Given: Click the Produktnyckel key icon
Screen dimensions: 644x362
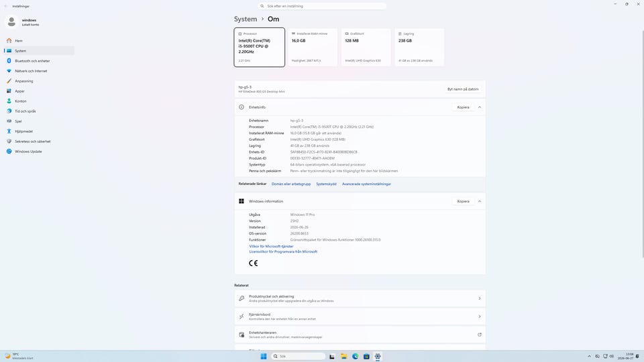Looking at the screenshot, I should pyautogui.click(x=241, y=298).
